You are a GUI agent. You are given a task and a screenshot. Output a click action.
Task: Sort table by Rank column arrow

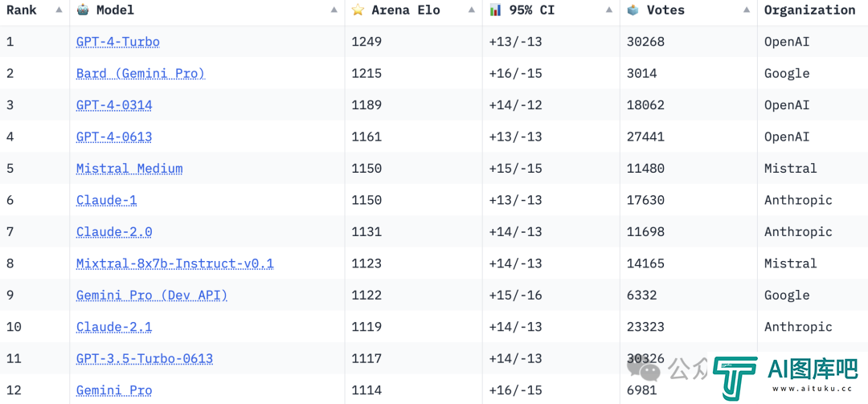[x=59, y=10]
